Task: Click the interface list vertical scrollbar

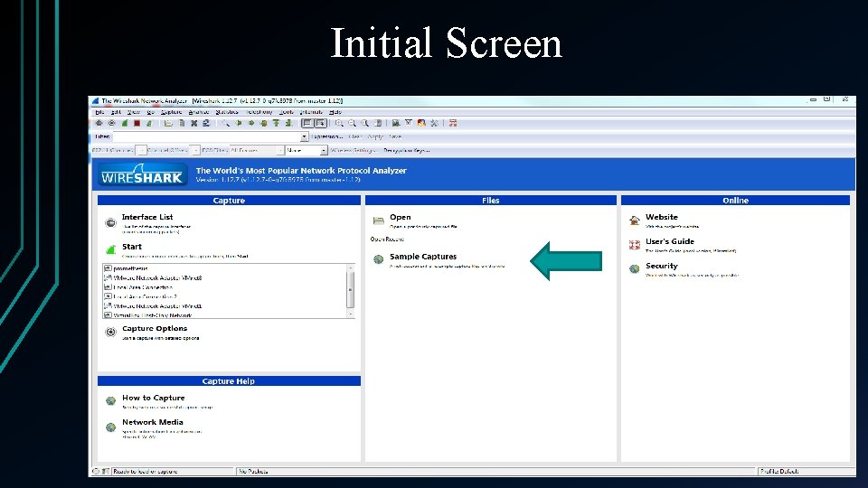Action: (351, 291)
